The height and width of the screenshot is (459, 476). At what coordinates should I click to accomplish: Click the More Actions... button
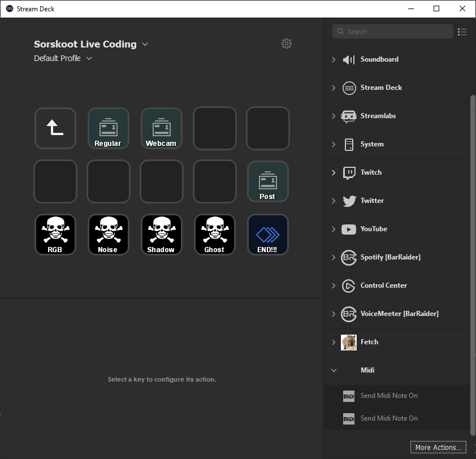click(x=438, y=447)
